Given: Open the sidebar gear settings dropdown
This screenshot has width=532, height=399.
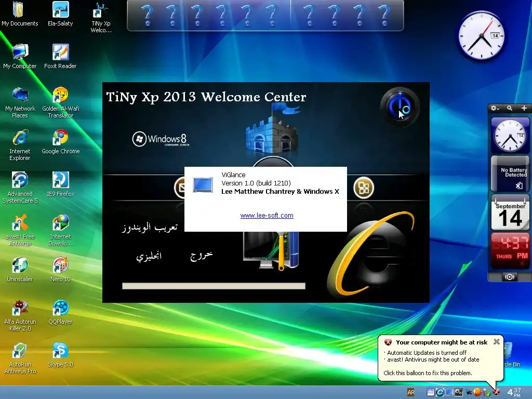Looking at the screenshot, I should point(495,108).
